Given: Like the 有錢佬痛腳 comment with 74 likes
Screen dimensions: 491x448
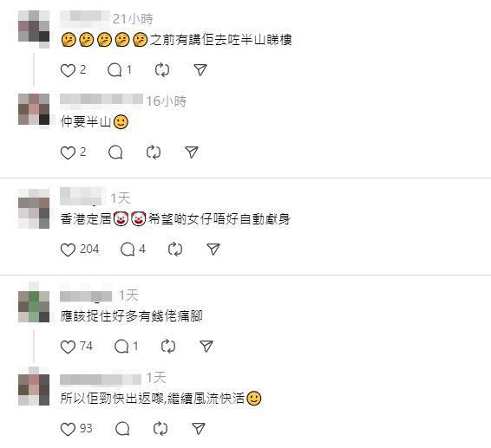Looking at the screenshot, I should [68, 347].
